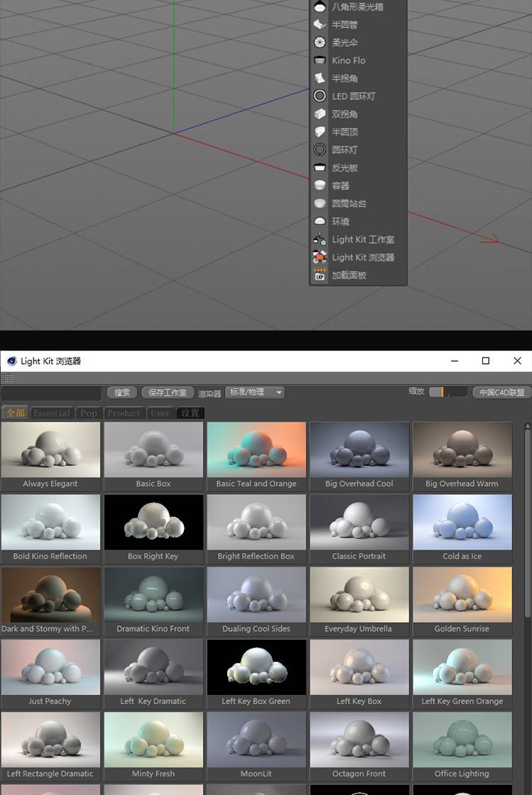Select the 环境 environment icon
Screen dimensions: 532x795
319,221
